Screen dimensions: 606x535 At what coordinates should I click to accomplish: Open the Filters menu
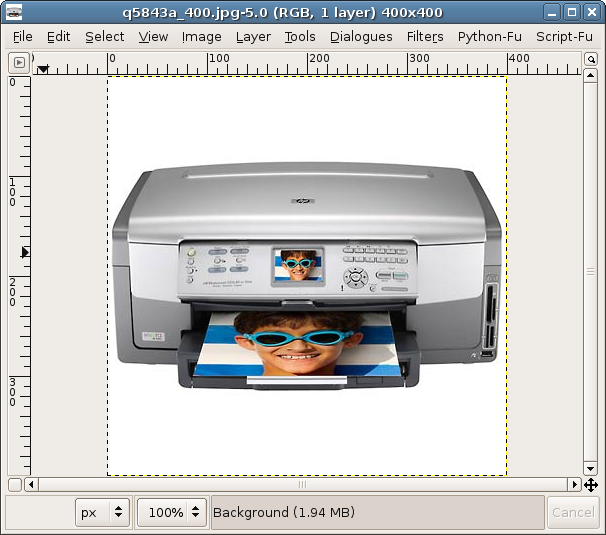(x=425, y=37)
